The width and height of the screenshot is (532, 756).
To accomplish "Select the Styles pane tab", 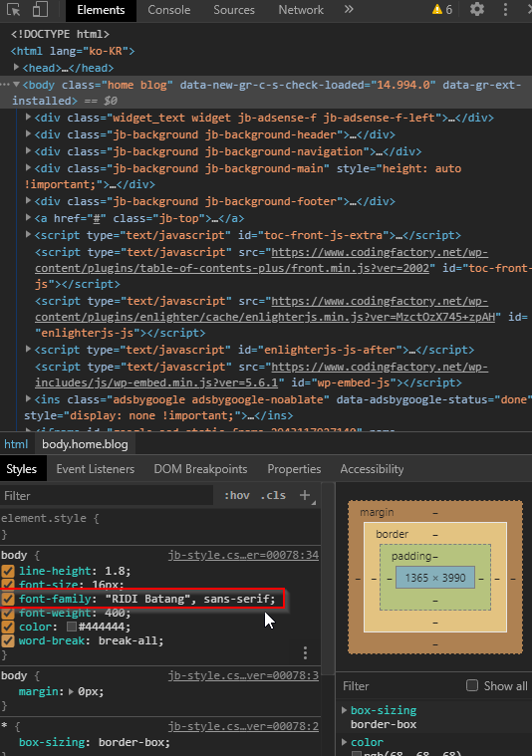I will (x=22, y=469).
